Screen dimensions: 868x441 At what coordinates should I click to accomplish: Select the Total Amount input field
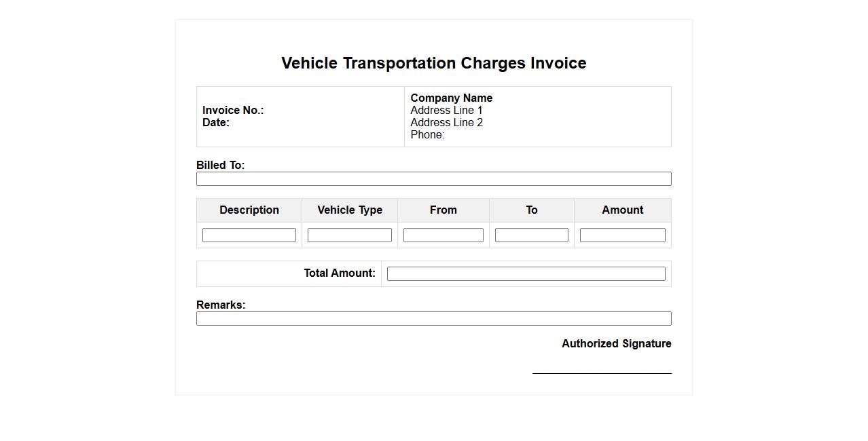pyautogui.click(x=526, y=273)
